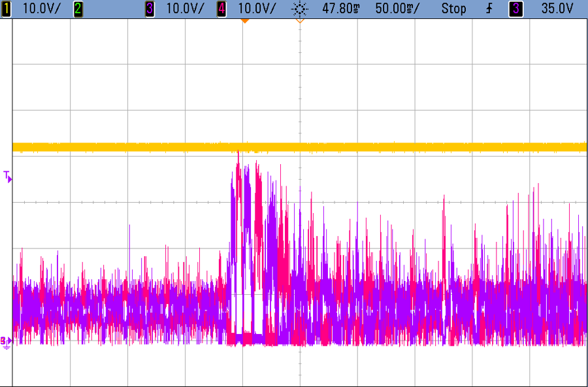Screen dimensions: 588x387
Task: Click the orange time reference marker triangle
Action: tap(245, 22)
